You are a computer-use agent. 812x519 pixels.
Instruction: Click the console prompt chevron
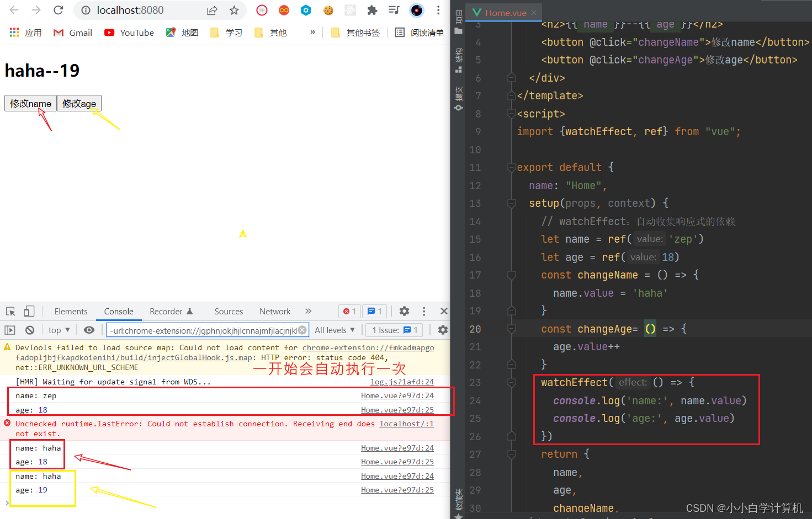click(x=7, y=502)
